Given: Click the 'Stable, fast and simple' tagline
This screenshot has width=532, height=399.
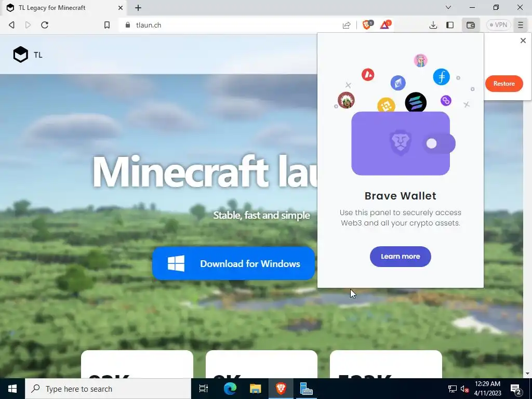Looking at the screenshot, I should tap(262, 215).
